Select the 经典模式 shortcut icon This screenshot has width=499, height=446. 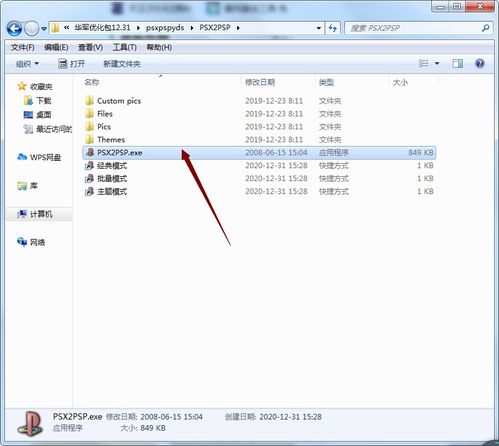click(x=89, y=166)
